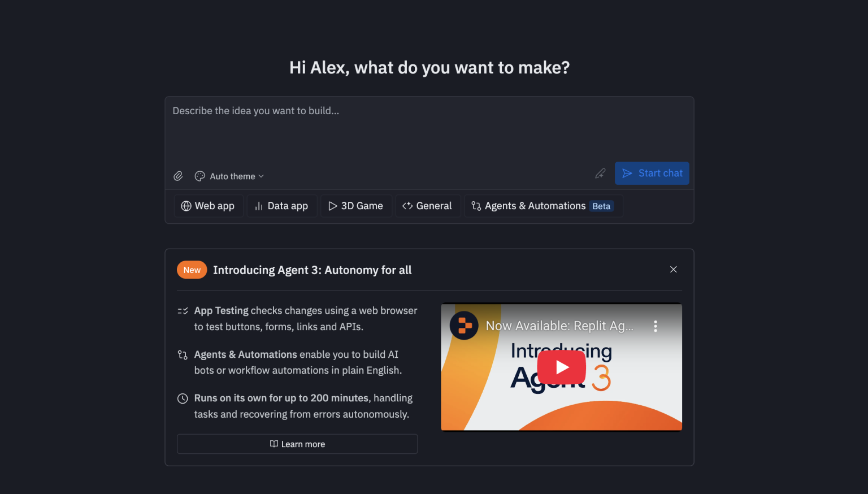Focus the idea description text field

pos(429,129)
